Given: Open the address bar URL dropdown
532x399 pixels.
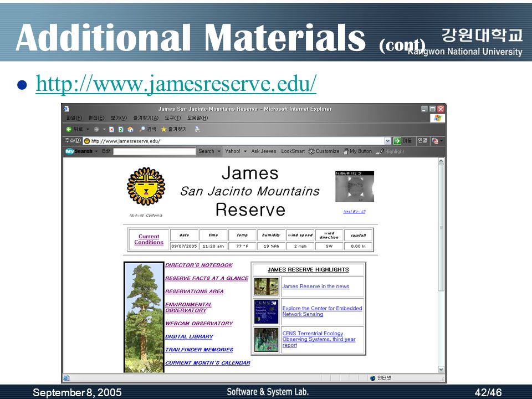Looking at the screenshot, I should click(388, 140).
